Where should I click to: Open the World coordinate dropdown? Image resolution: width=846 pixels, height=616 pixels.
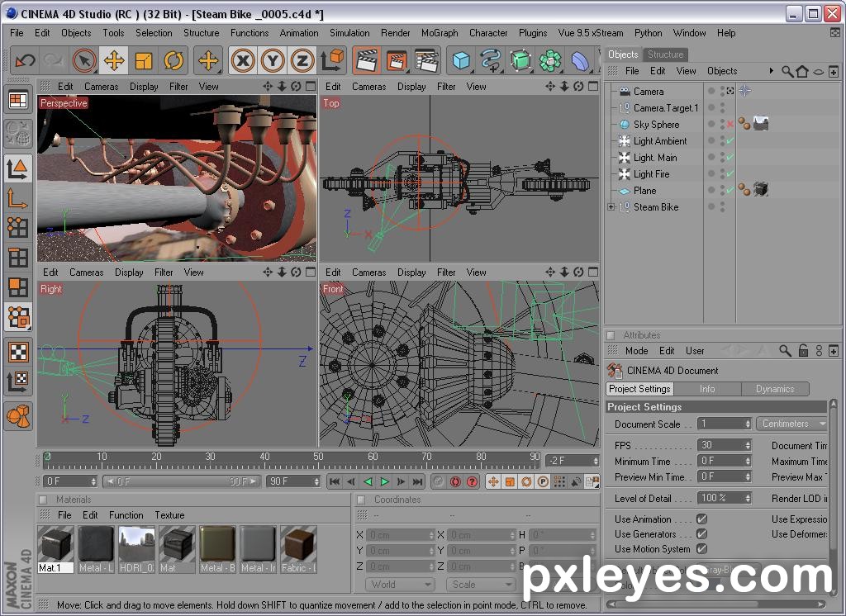click(x=400, y=585)
